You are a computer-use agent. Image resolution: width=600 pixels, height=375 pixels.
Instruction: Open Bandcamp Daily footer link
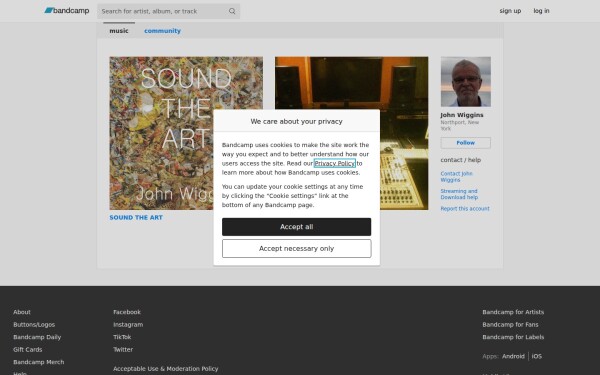pos(37,337)
